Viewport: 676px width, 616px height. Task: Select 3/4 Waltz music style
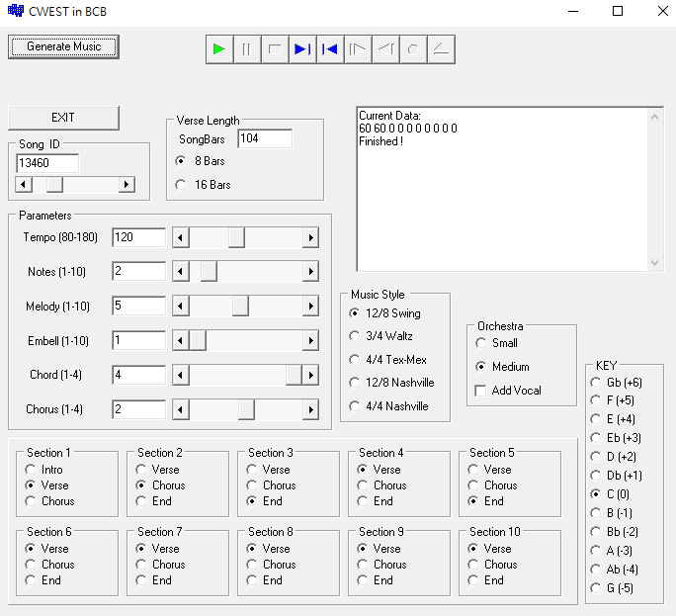[355, 336]
